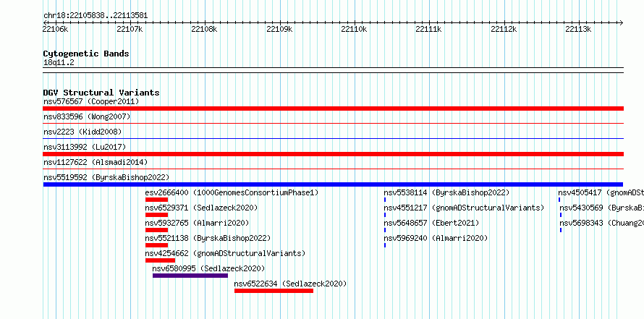
Task: Click the 22113k ruler position
Action: coord(578,29)
